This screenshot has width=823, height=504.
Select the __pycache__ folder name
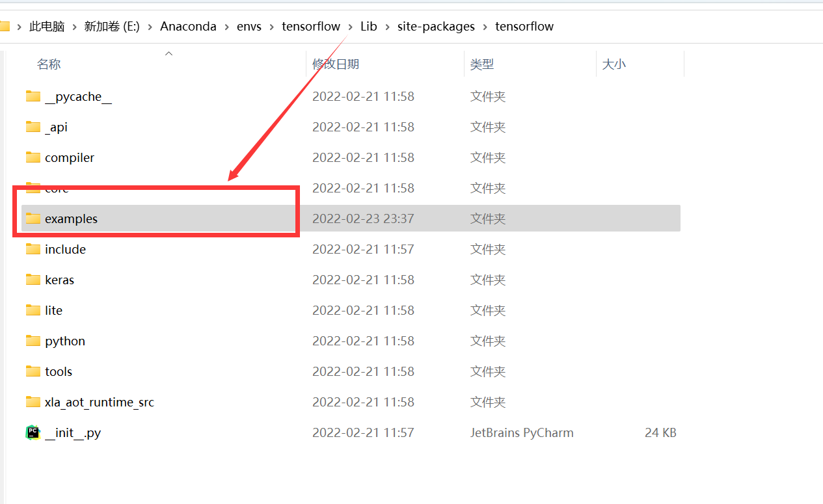click(x=78, y=97)
